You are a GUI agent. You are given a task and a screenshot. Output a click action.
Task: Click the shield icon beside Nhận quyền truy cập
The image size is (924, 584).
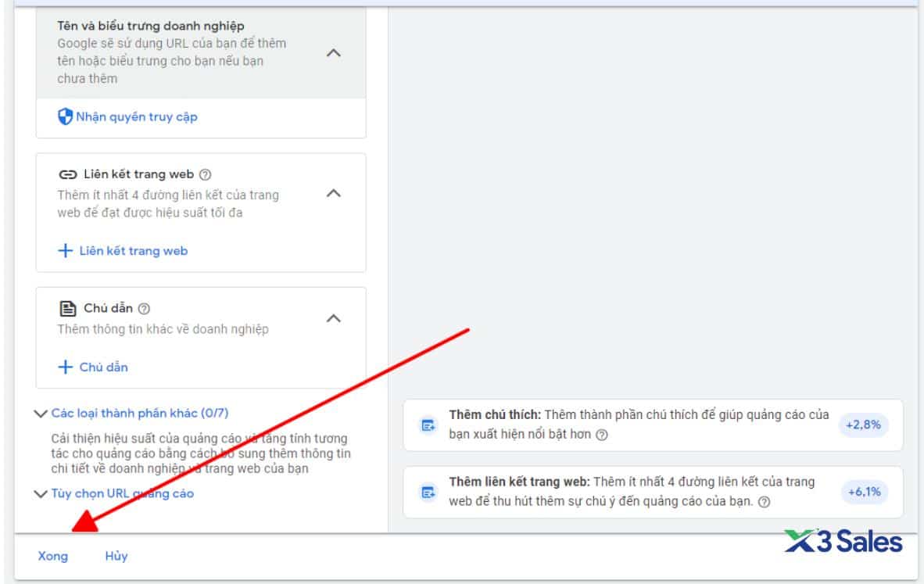coord(65,116)
